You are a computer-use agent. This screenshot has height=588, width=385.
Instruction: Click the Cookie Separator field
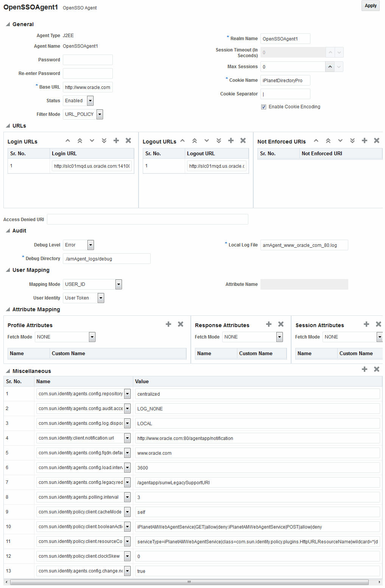pyautogui.click(x=285, y=94)
